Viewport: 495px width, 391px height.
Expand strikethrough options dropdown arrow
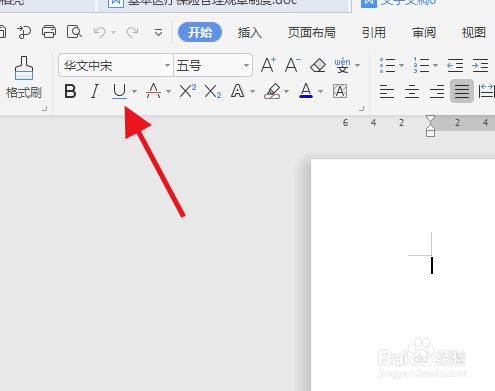168,91
